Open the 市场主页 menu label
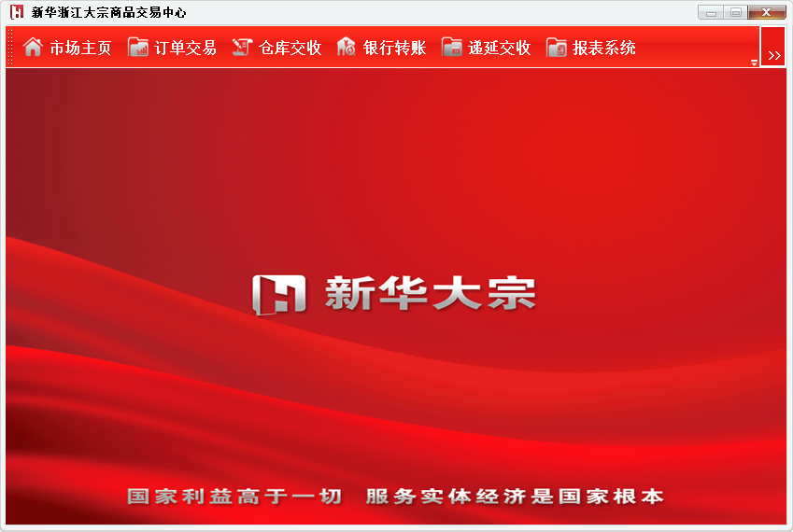The width and height of the screenshot is (793, 532). [x=80, y=48]
